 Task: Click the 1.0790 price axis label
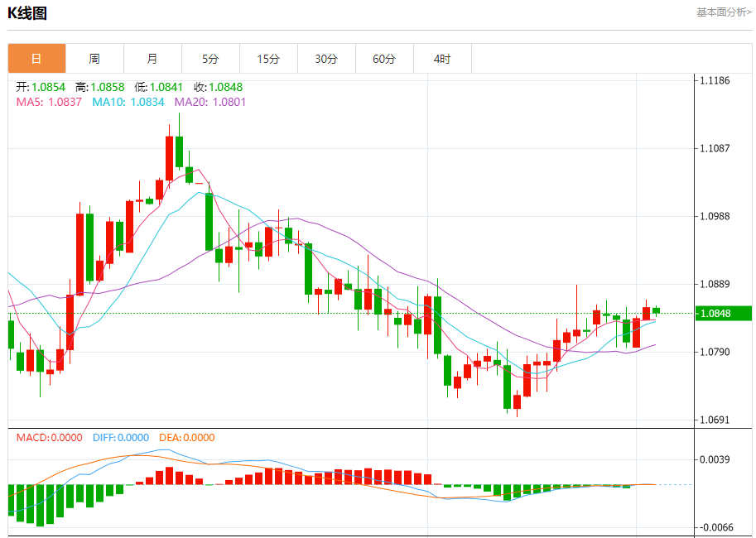coord(715,353)
